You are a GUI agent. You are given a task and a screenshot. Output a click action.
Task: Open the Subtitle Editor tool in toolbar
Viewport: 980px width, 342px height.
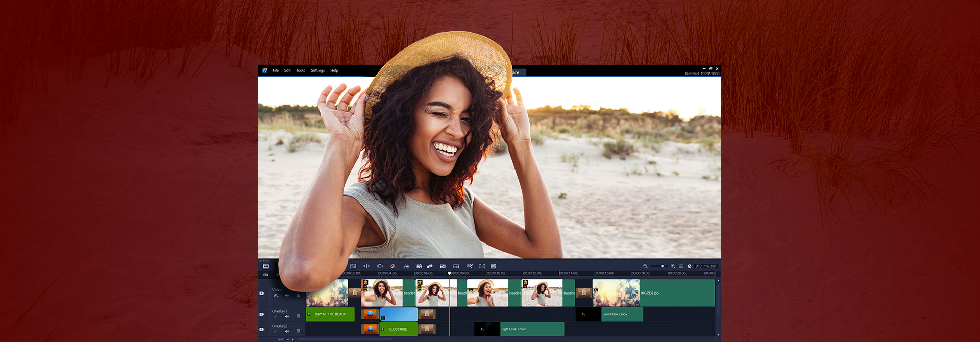click(443, 266)
